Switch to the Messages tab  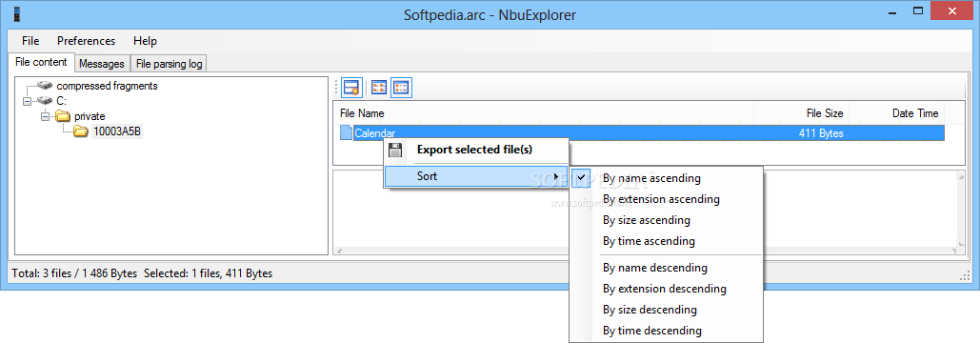click(102, 64)
